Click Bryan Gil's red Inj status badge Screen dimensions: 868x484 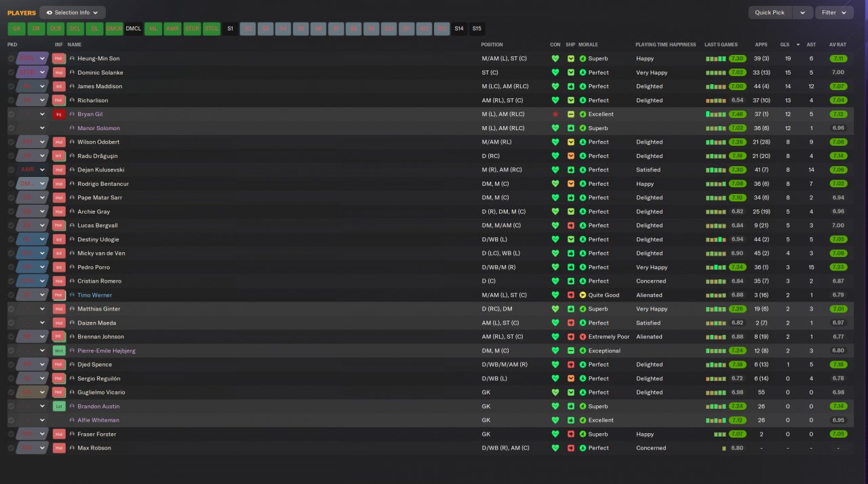click(59, 114)
